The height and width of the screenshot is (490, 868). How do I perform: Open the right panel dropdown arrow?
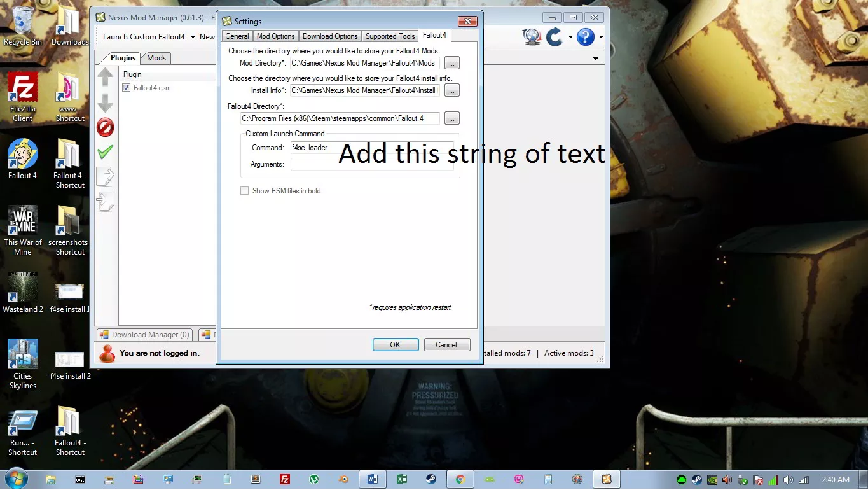click(x=596, y=59)
